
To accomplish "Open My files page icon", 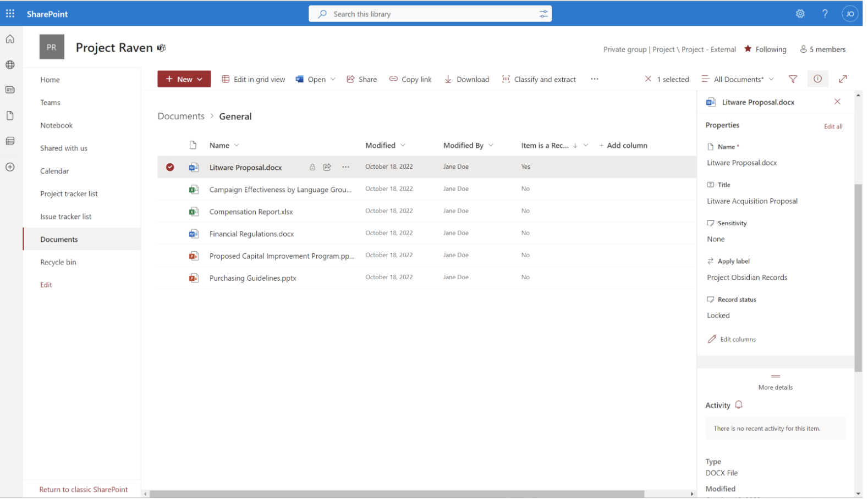I will point(10,116).
